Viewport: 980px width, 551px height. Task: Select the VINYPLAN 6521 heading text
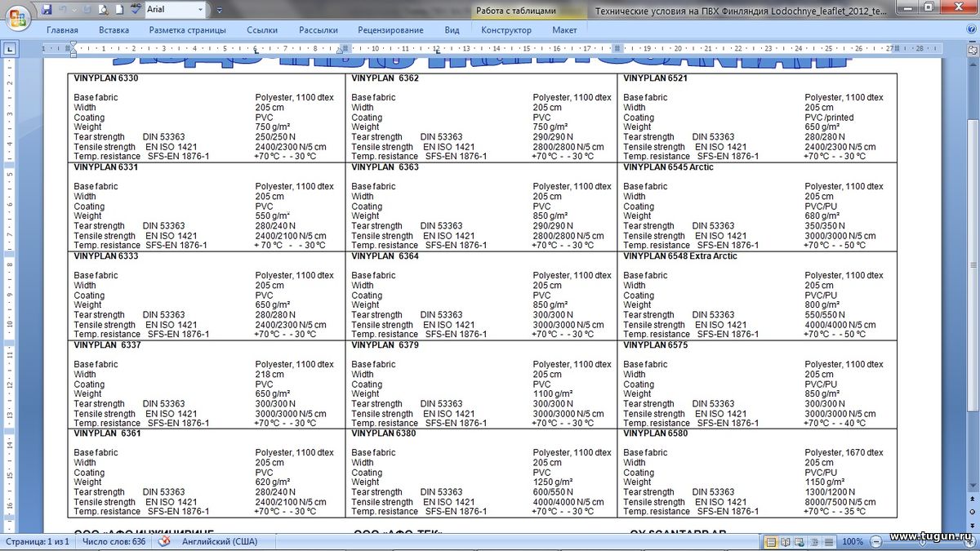pyautogui.click(x=655, y=78)
